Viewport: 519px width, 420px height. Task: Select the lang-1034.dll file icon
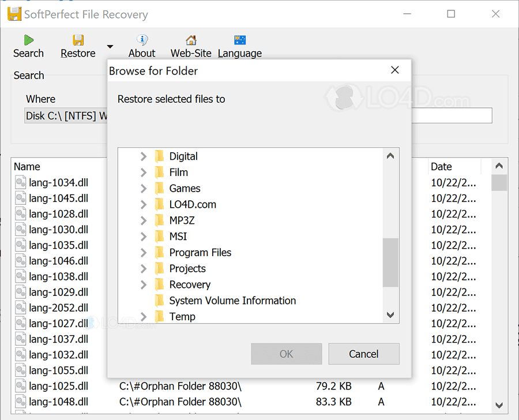(x=21, y=183)
